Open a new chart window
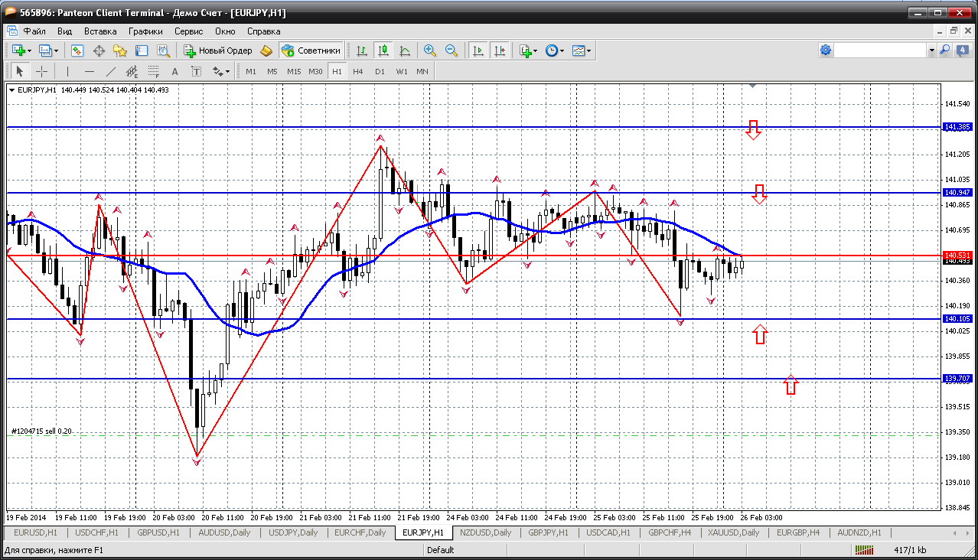Viewport: 978px width, 560px height. 18,50
